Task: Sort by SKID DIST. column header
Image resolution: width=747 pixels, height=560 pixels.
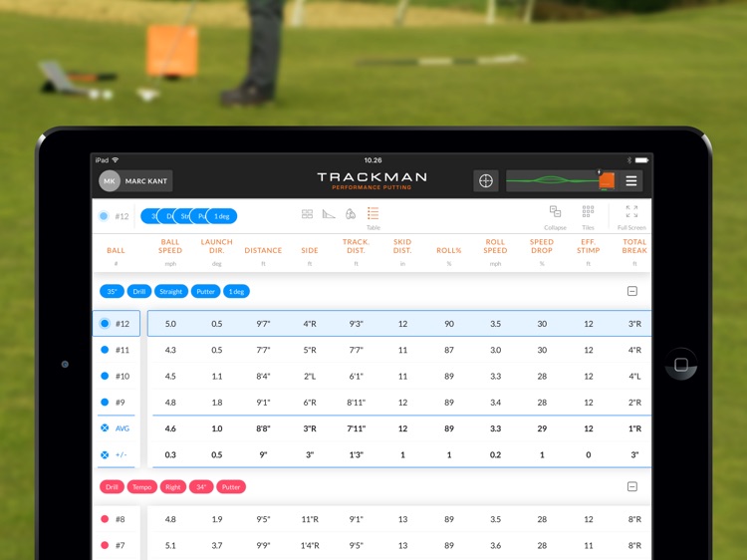Action: (402, 246)
